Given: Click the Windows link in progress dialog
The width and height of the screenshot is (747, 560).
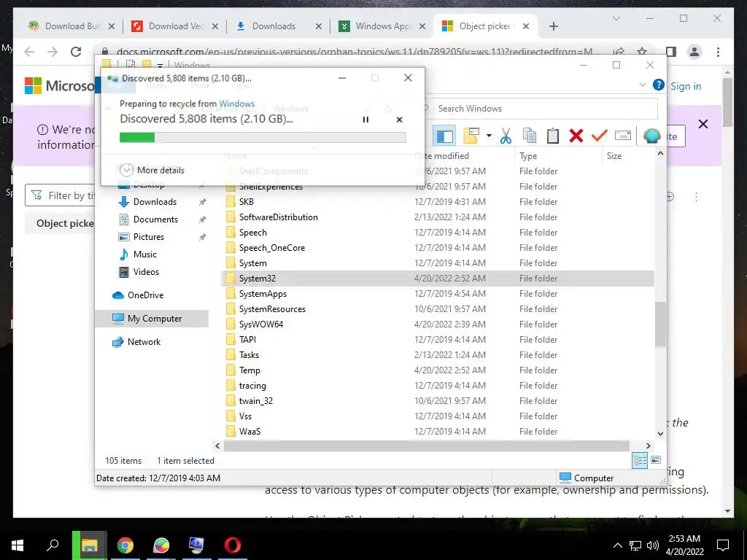Looking at the screenshot, I should [236, 104].
